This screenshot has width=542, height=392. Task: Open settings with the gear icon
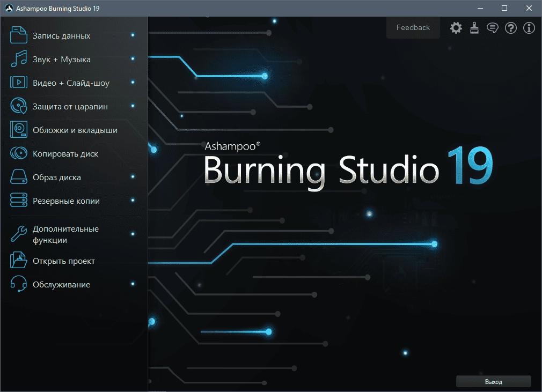(456, 28)
